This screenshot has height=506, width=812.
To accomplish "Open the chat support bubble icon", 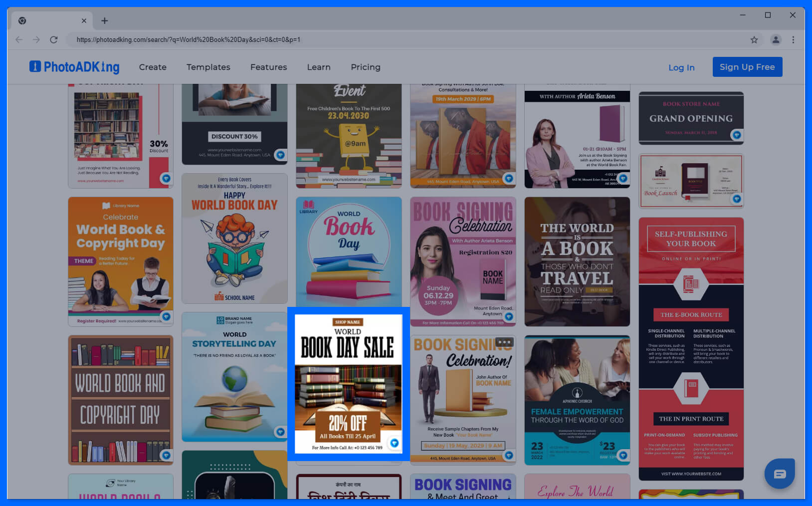I will [x=779, y=474].
